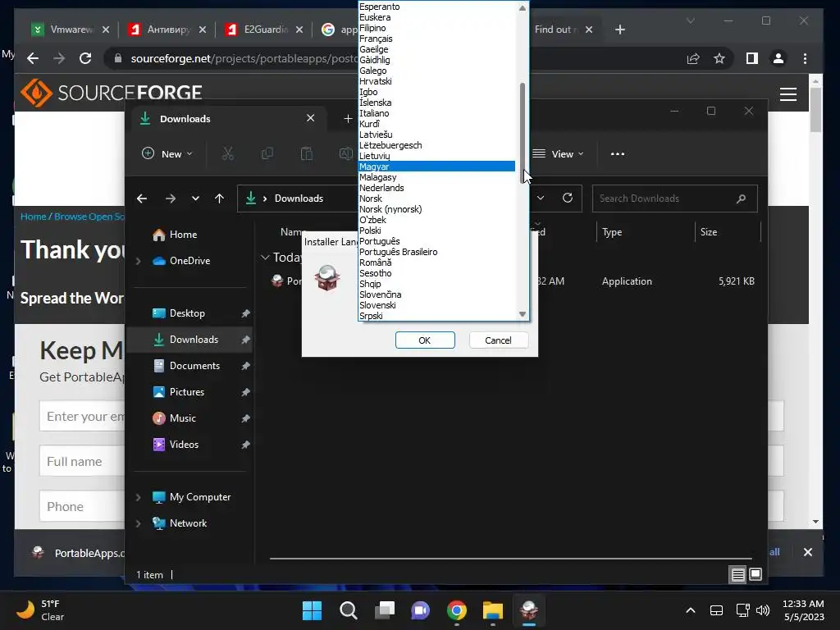Open Task View on the taskbar
840x630 pixels.
point(385,610)
